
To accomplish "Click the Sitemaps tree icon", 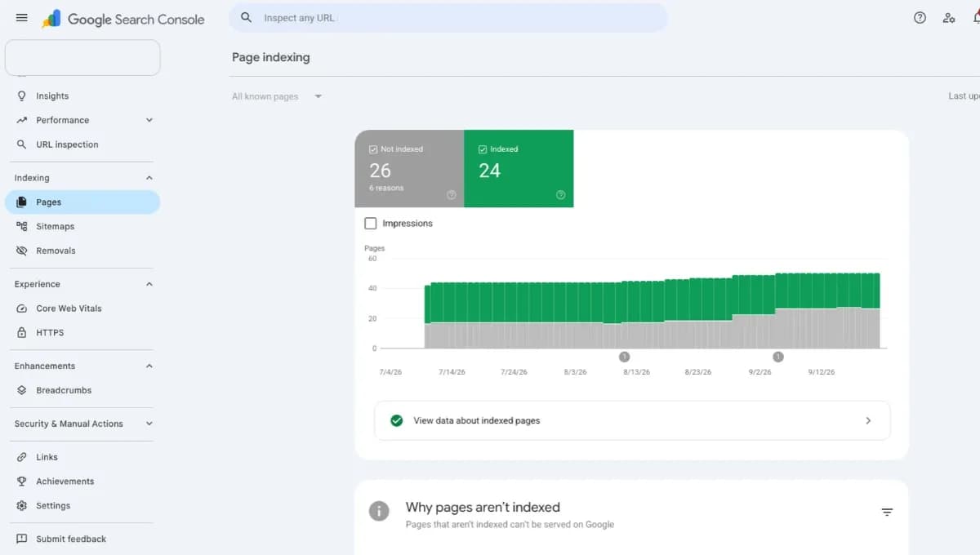I will click(22, 226).
